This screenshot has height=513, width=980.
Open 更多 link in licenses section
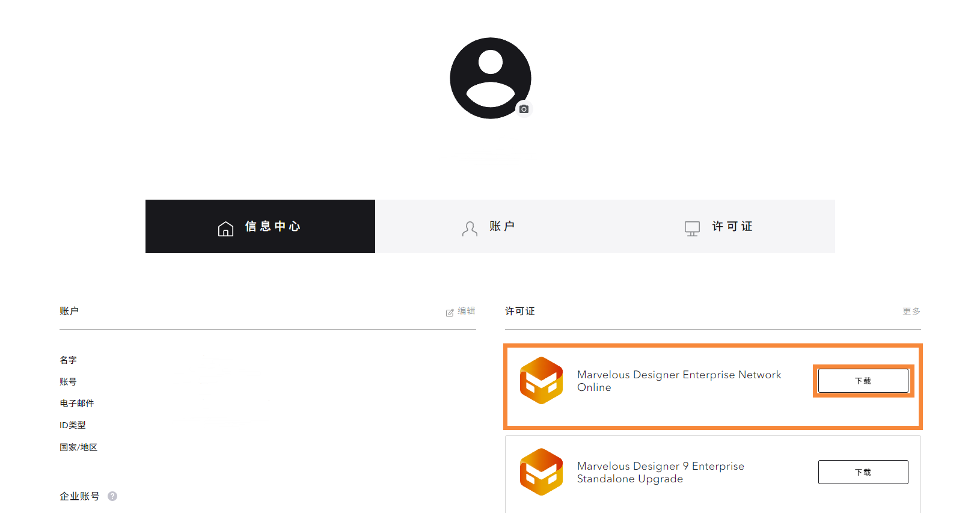coord(911,311)
